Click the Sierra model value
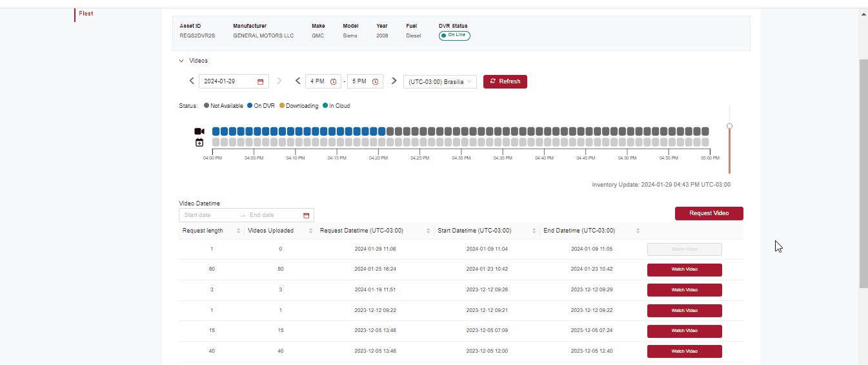 [350, 36]
